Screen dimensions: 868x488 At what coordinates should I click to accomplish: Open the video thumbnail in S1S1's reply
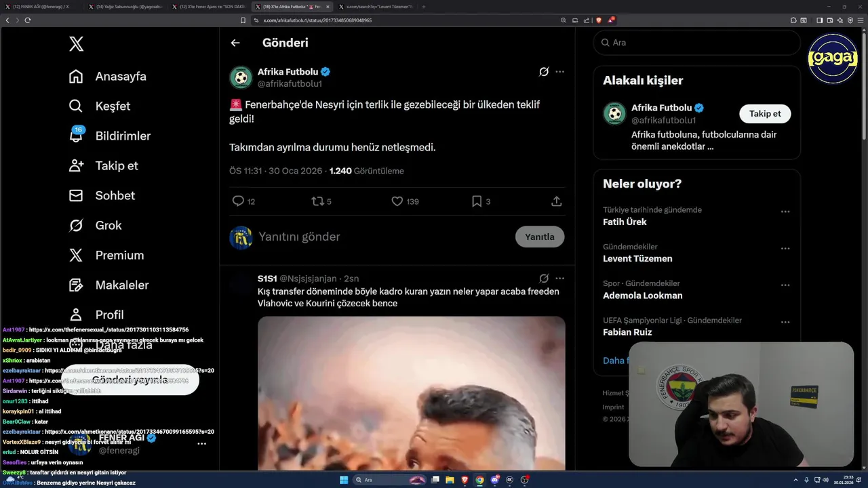412,393
